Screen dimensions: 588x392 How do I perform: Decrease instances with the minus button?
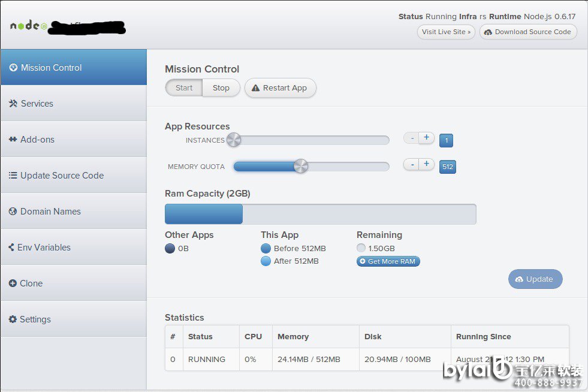[x=411, y=138]
